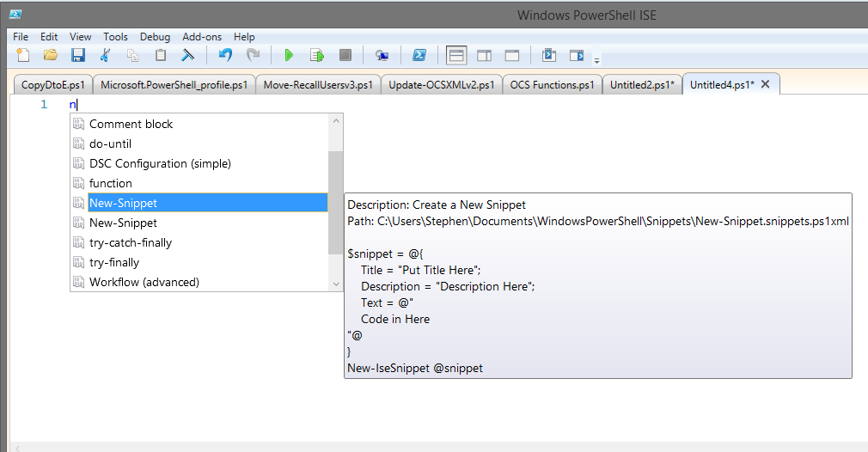
Task: Create a new script with the New icon
Action: (22, 55)
